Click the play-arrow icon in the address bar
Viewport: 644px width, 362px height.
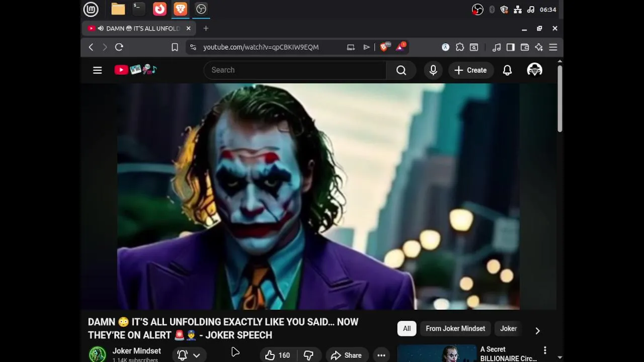[366, 47]
